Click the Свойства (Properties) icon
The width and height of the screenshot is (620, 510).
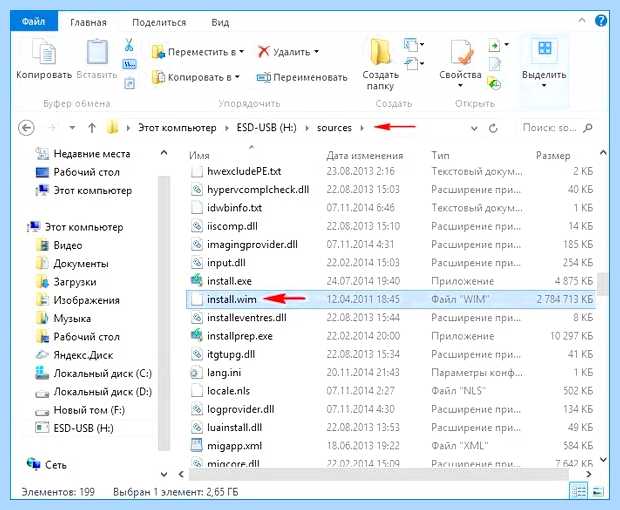(x=461, y=52)
